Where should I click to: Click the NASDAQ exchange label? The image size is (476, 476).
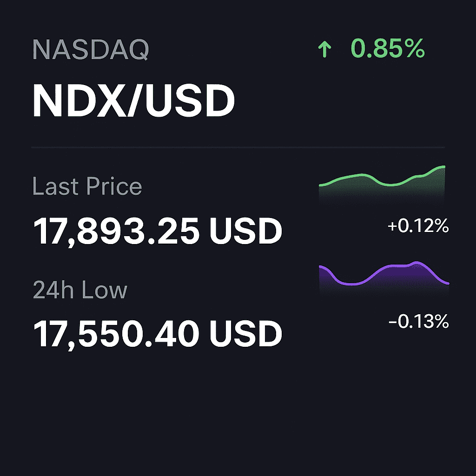click(x=91, y=49)
